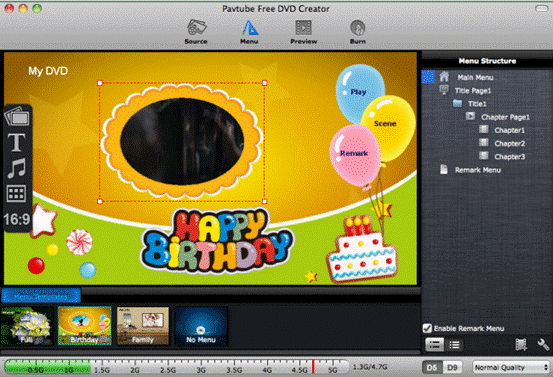
Task: Select Chapter Page1 in the tree
Action: 505,117
